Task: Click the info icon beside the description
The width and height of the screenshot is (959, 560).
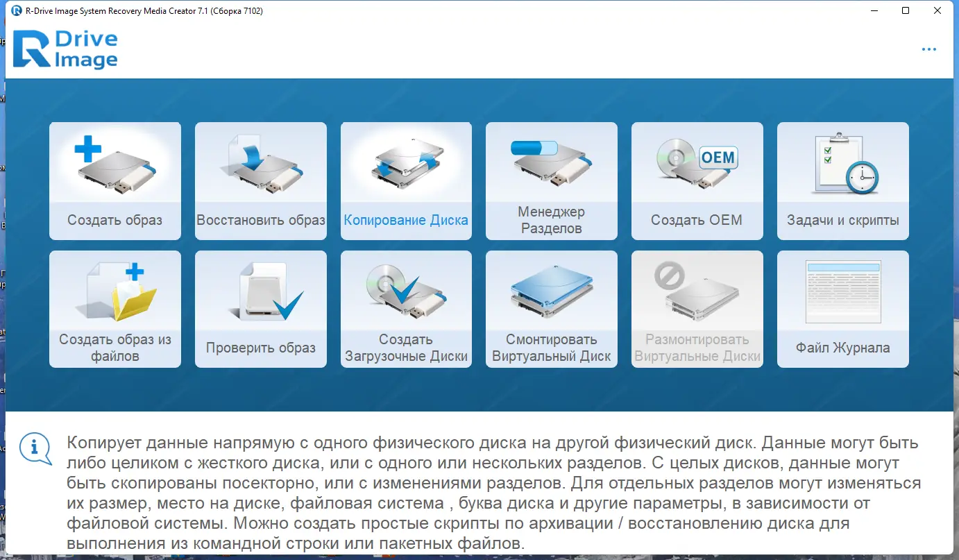Action: [35, 448]
